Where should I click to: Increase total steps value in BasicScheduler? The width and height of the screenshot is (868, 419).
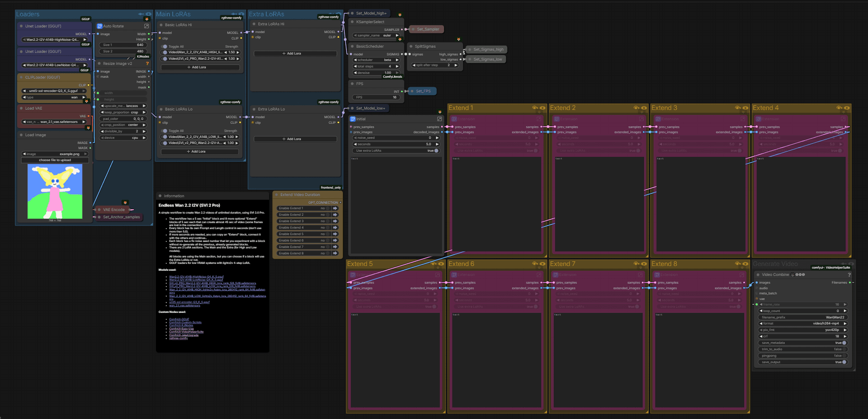coord(397,66)
